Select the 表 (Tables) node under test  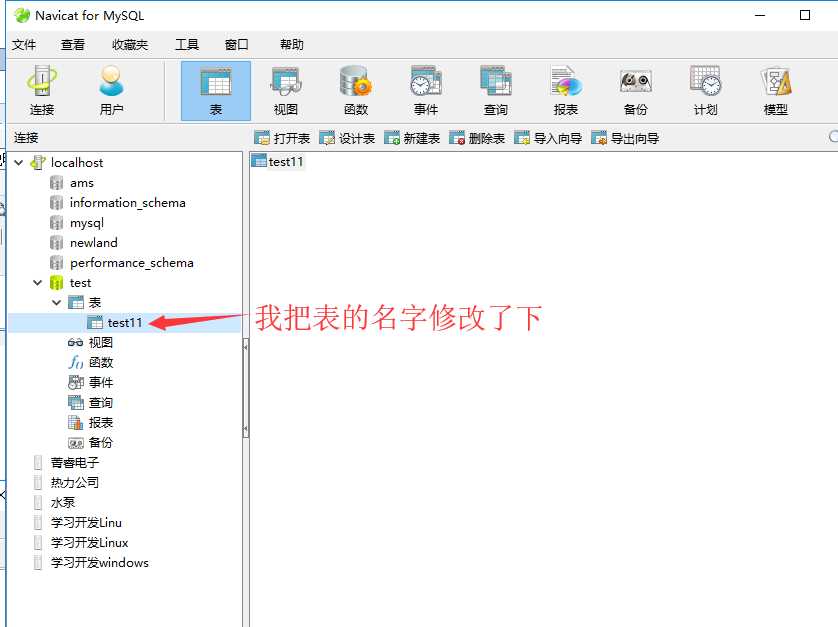tap(94, 303)
